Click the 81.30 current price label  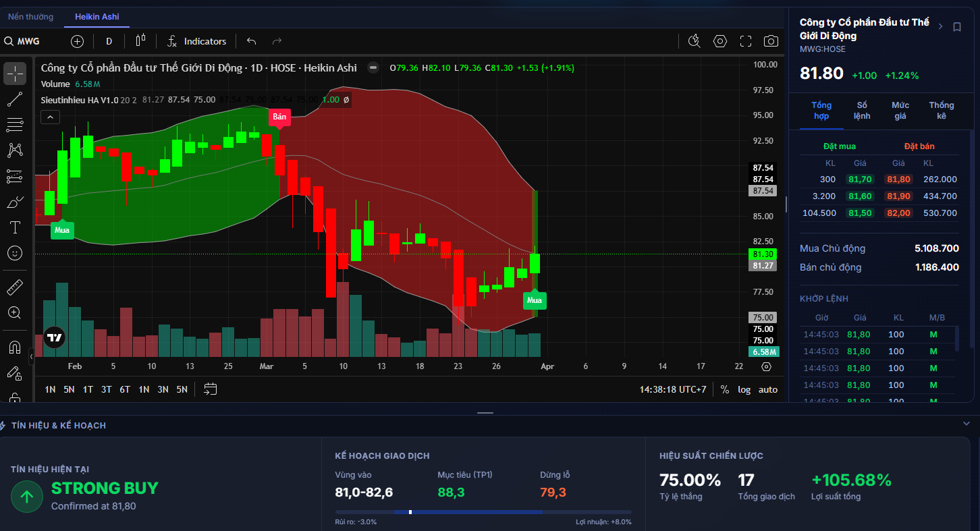(x=762, y=254)
